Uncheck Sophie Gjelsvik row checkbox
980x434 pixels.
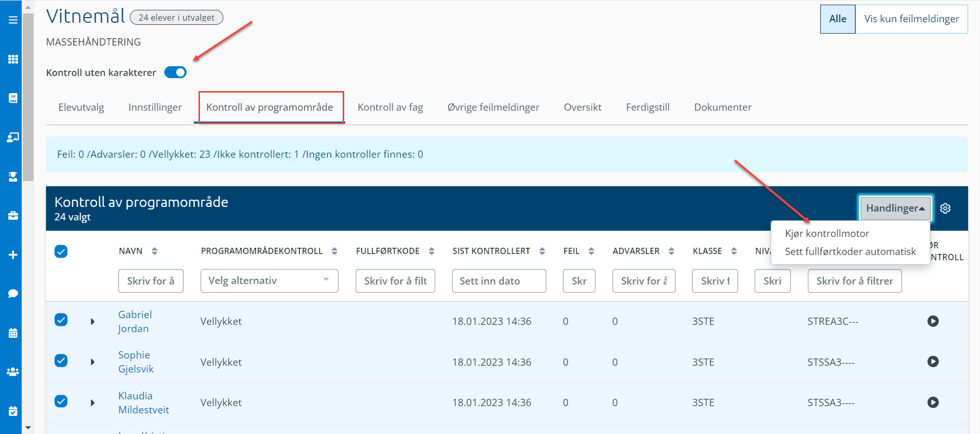(61, 360)
